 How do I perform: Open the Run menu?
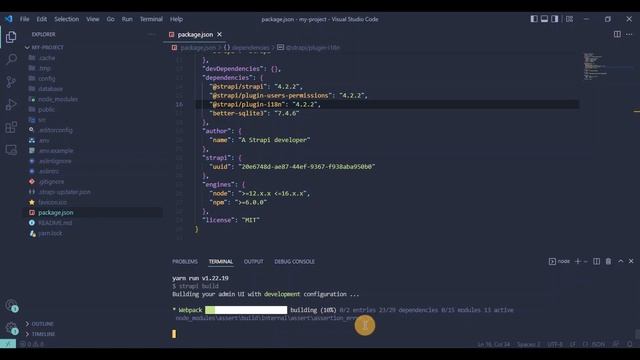tap(127, 19)
